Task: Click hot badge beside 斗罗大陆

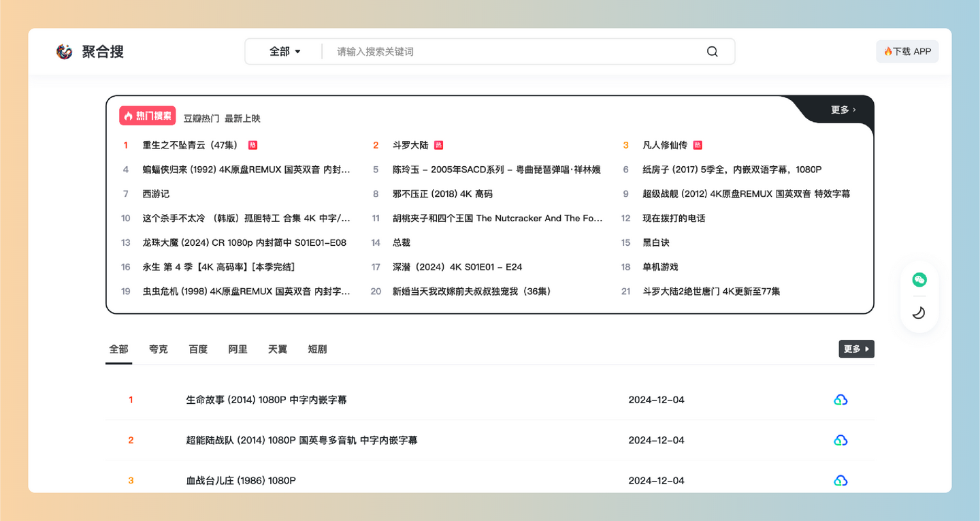Action: pyautogui.click(x=438, y=145)
